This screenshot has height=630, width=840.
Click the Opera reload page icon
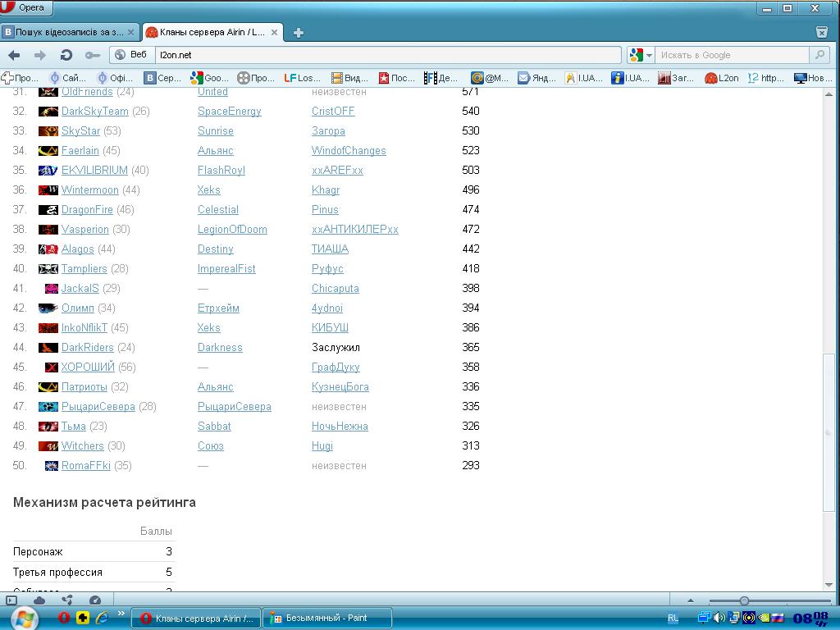tap(66, 55)
